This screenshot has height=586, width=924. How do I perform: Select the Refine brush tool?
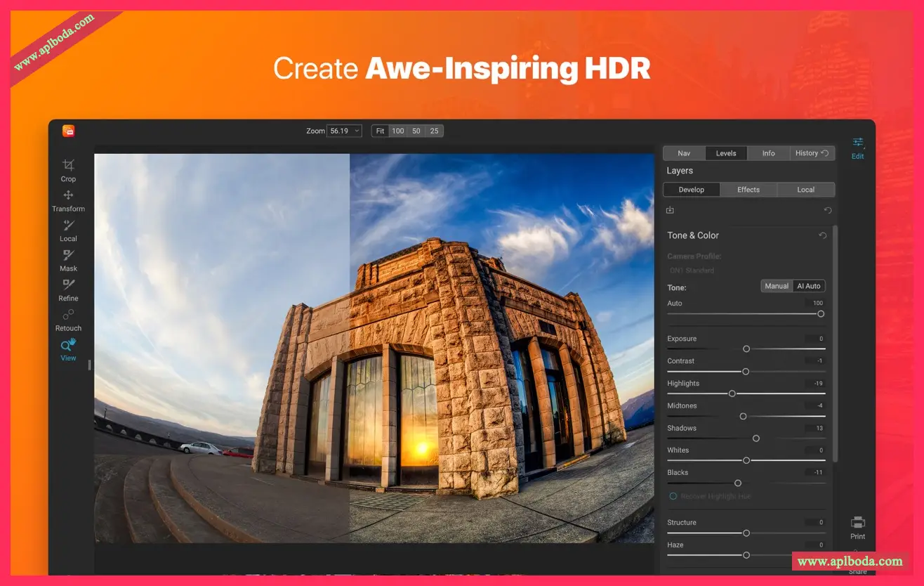coord(68,289)
